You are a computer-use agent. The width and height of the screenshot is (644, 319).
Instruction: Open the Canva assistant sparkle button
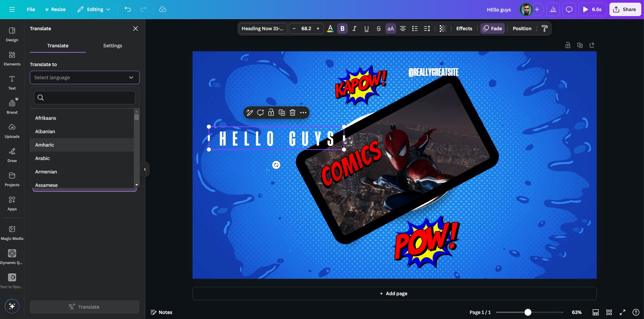click(12, 306)
